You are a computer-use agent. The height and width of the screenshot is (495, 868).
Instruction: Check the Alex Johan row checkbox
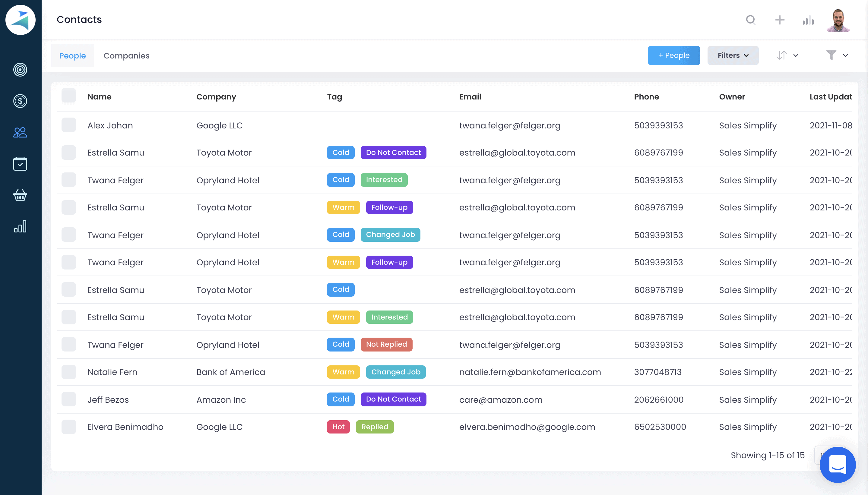[x=69, y=125]
